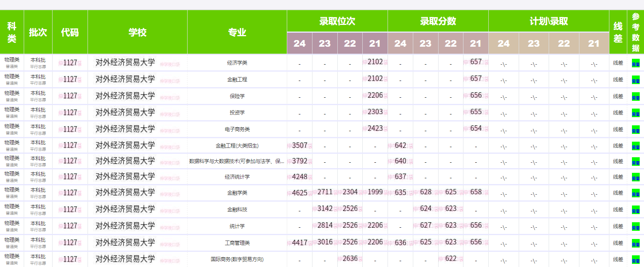Click the 录取位次 group header
Viewport: 644px width, 267px height.
point(337,21)
